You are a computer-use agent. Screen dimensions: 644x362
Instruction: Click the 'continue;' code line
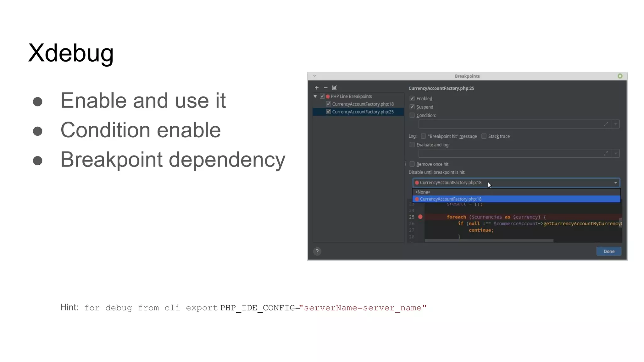481,230
